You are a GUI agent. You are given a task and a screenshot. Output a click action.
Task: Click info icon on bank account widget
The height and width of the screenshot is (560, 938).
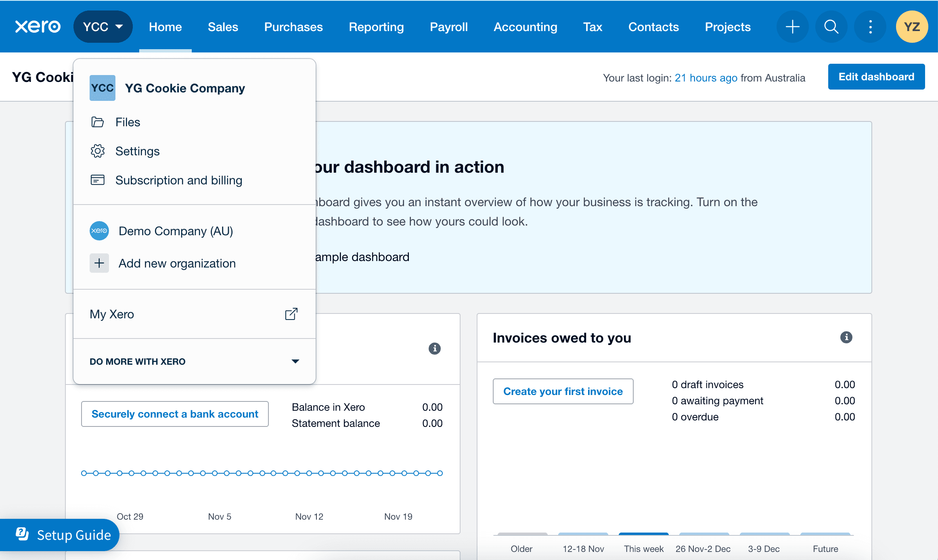coord(434,348)
